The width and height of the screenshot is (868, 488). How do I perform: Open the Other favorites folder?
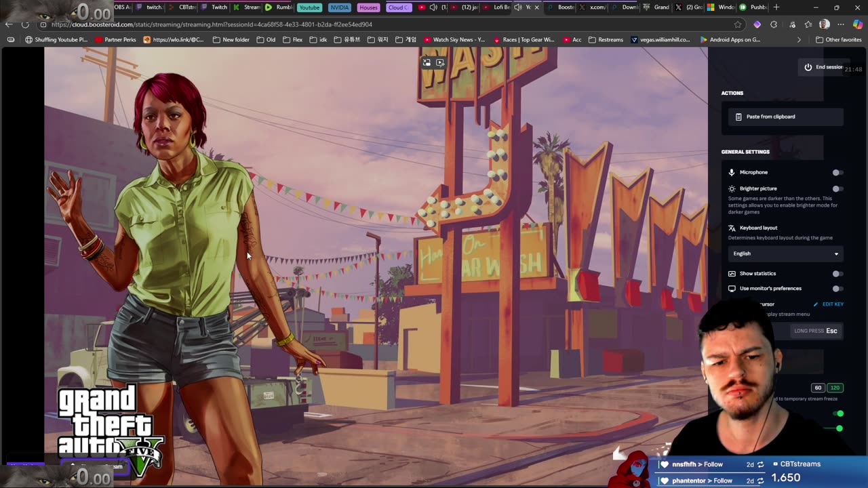(x=838, y=40)
